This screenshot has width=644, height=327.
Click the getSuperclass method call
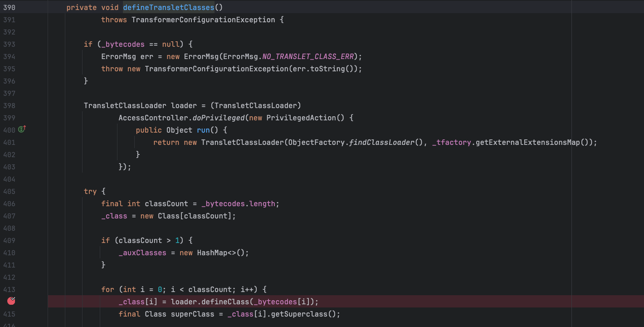pos(299,314)
